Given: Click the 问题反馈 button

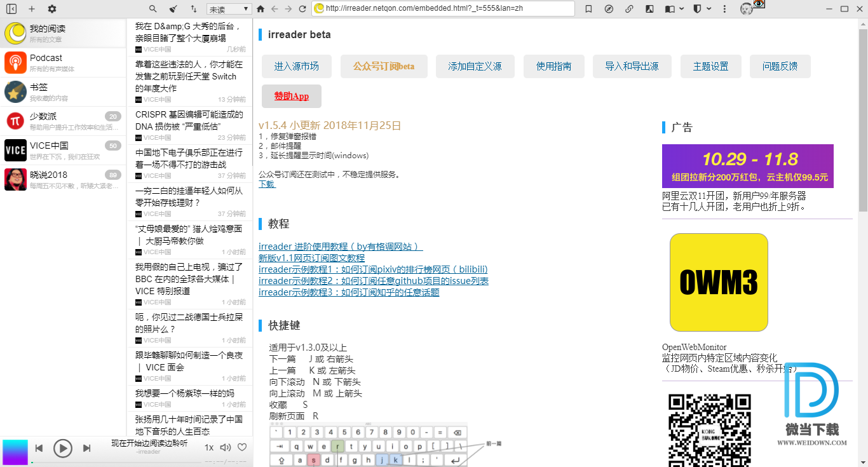Looking at the screenshot, I should coord(780,66).
